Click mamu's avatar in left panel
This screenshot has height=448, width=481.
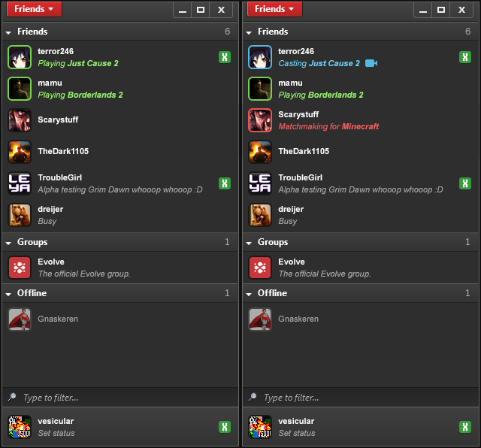click(x=20, y=89)
